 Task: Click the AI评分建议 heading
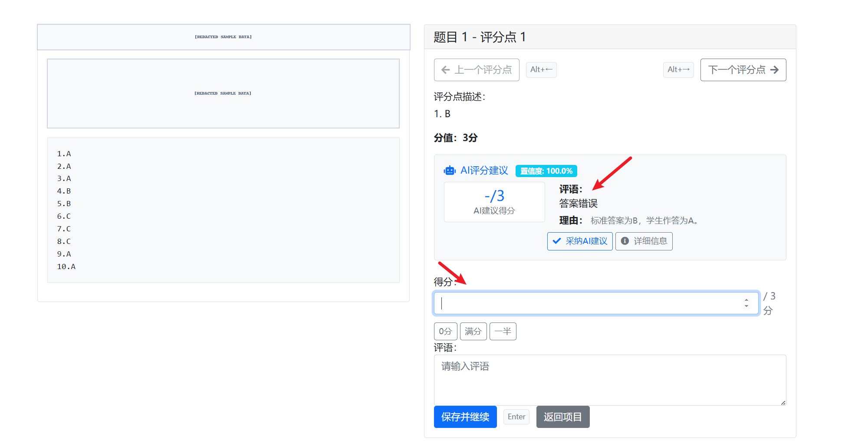[x=484, y=171]
